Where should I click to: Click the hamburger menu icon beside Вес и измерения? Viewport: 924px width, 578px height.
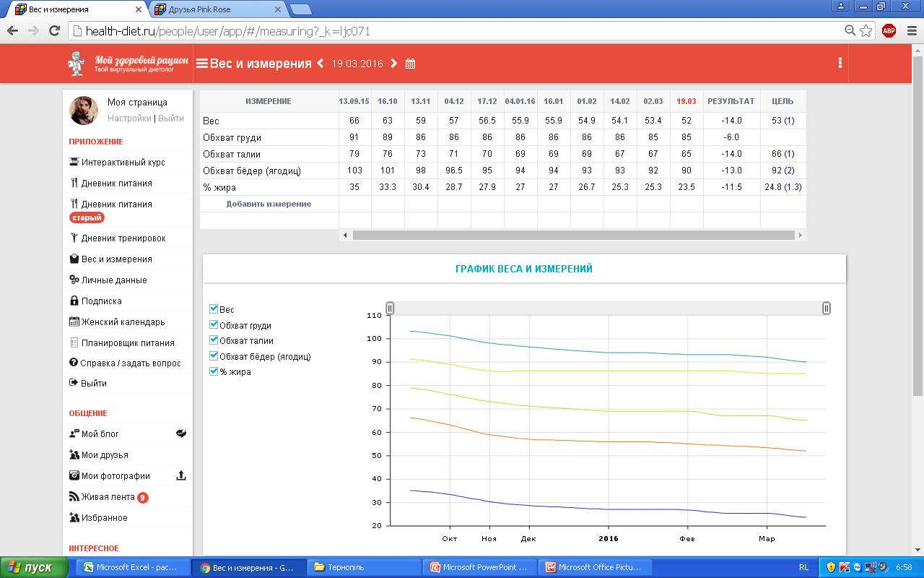point(201,64)
